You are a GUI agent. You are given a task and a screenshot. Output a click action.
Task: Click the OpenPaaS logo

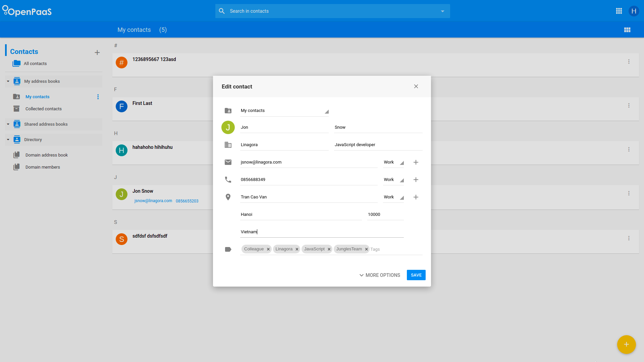pyautogui.click(x=27, y=11)
